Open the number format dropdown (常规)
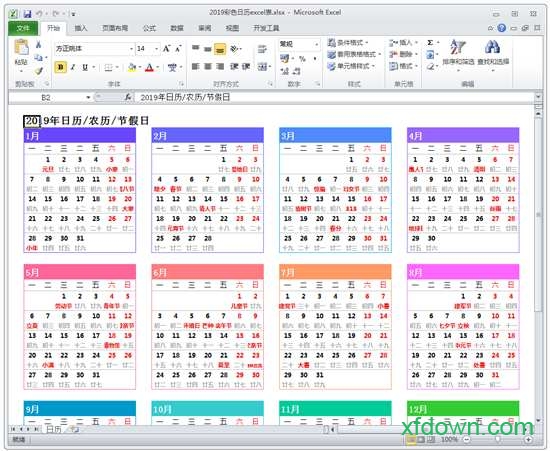Screen dimensions: 550x451 pos(316,45)
